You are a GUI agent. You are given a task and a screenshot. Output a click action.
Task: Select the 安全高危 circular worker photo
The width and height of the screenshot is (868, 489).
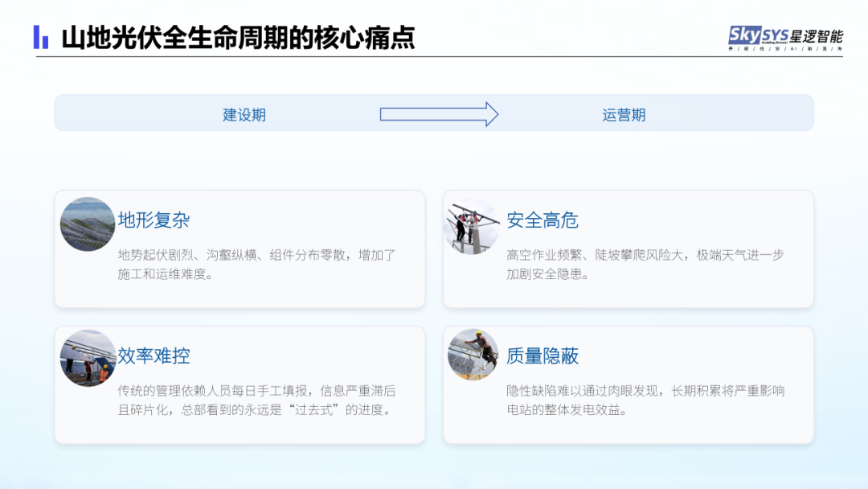coord(473,224)
